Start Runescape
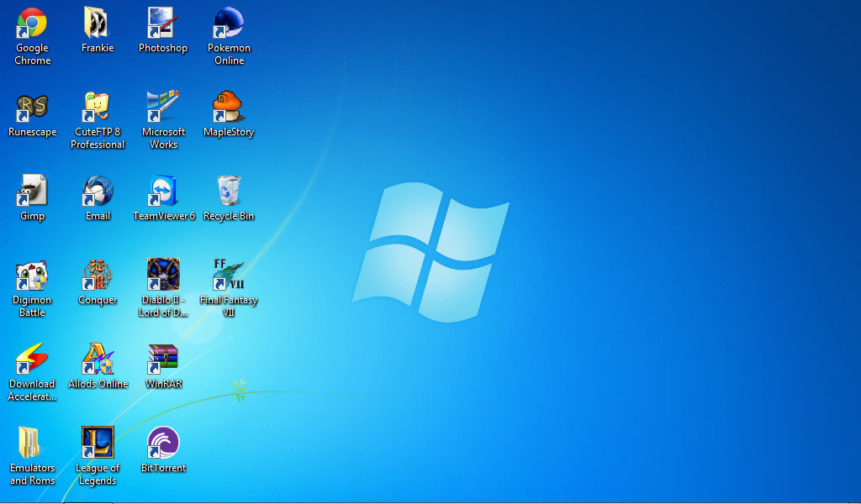 click(32, 108)
